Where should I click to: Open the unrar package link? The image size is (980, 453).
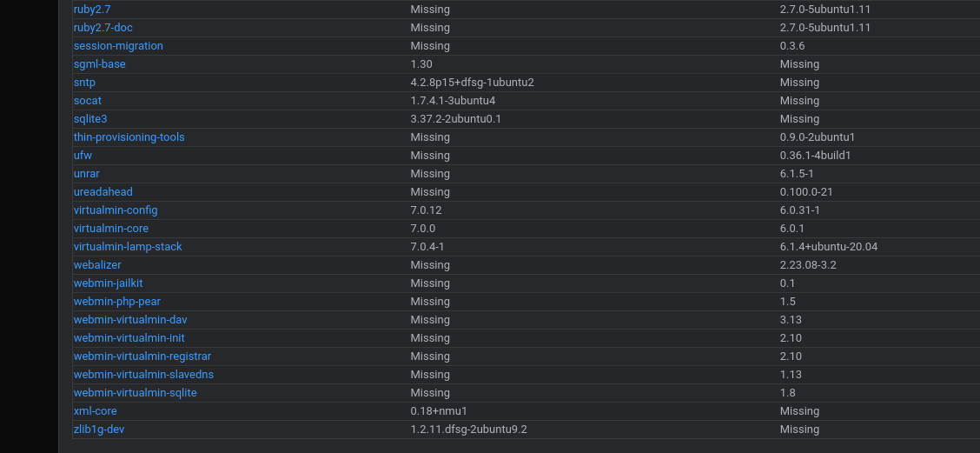pyautogui.click(x=86, y=173)
